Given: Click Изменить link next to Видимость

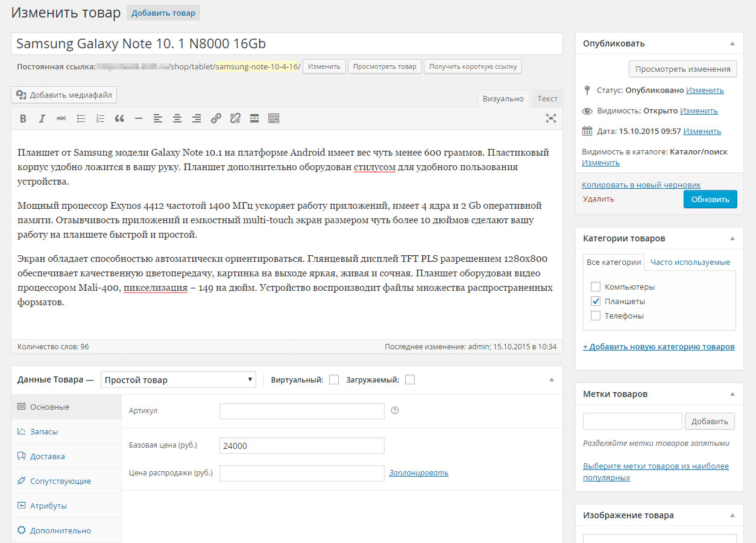Looking at the screenshot, I should click(x=699, y=110).
